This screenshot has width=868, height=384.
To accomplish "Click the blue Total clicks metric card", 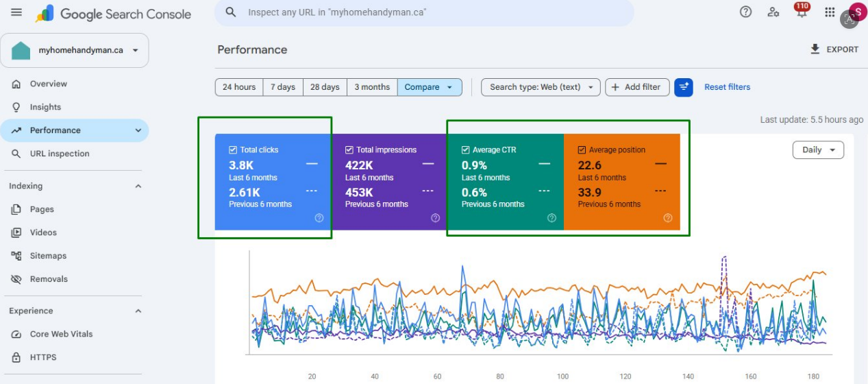I will click(273, 182).
